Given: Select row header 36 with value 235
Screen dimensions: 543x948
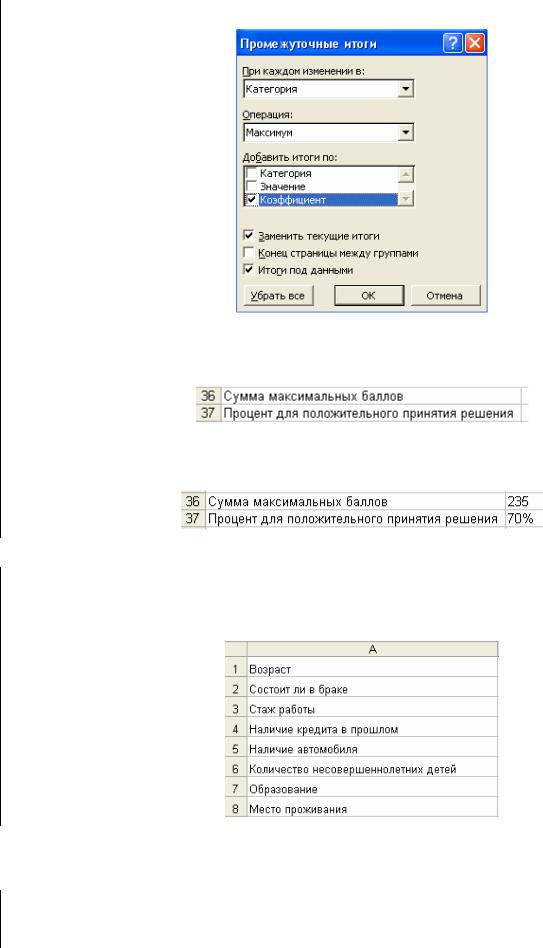Looking at the screenshot, I should click(192, 502).
